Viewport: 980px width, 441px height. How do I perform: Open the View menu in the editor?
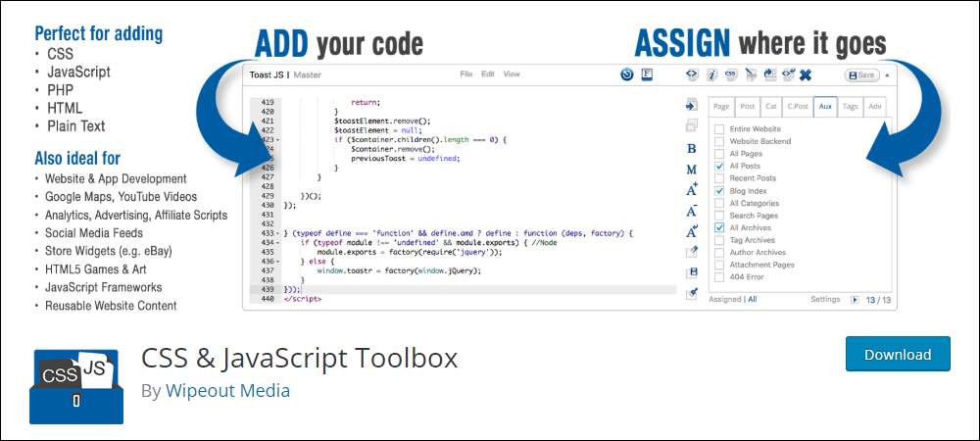[512, 74]
